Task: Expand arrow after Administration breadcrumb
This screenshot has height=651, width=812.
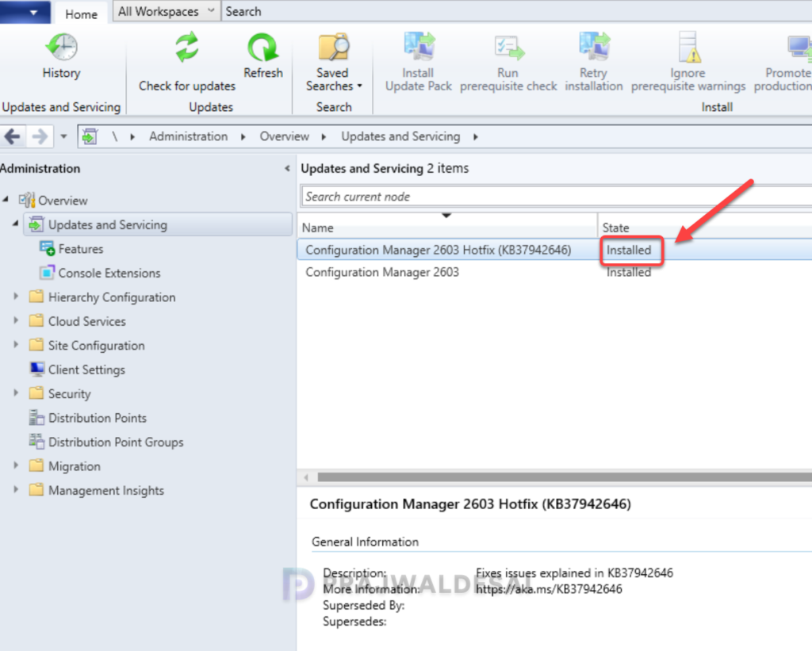Action: (x=243, y=136)
